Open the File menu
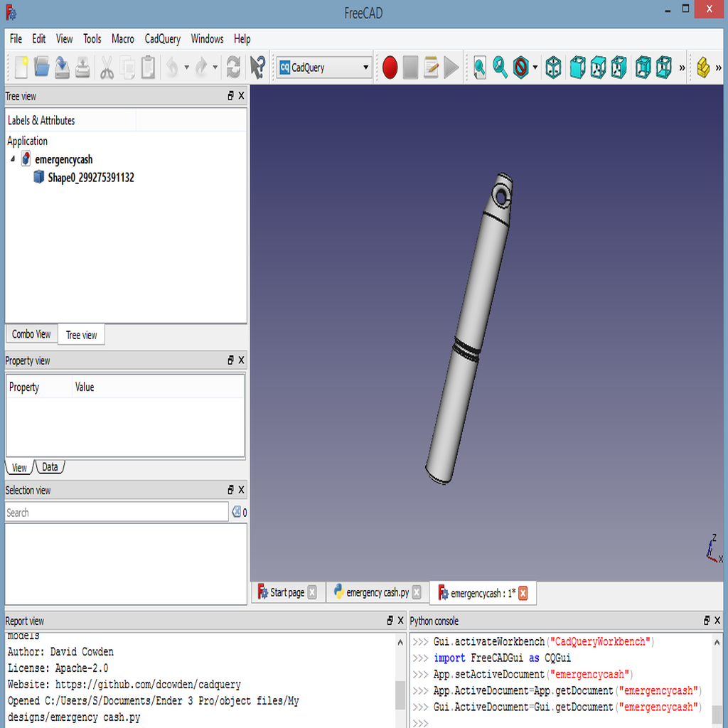 [16, 39]
